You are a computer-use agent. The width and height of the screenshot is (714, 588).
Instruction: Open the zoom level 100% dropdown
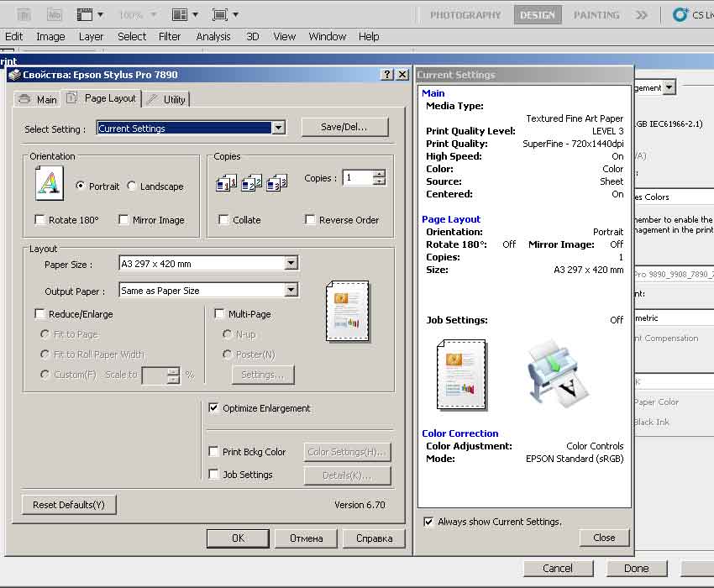tap(154, 15)
